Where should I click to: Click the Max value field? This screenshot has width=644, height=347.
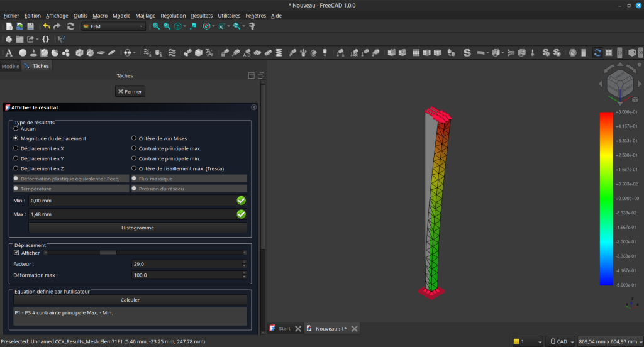tap(138, 214)
